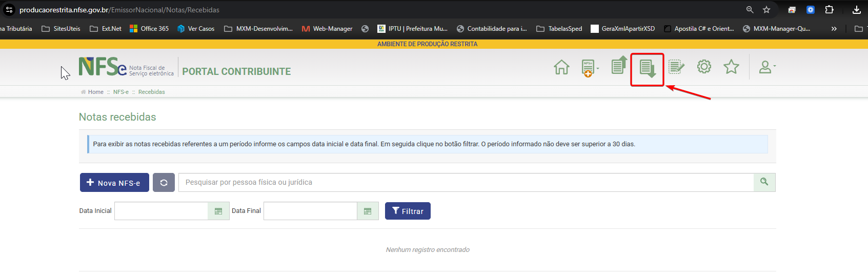Open the Office 365 bookmark

pyautogui.click(x=149, y=29)
